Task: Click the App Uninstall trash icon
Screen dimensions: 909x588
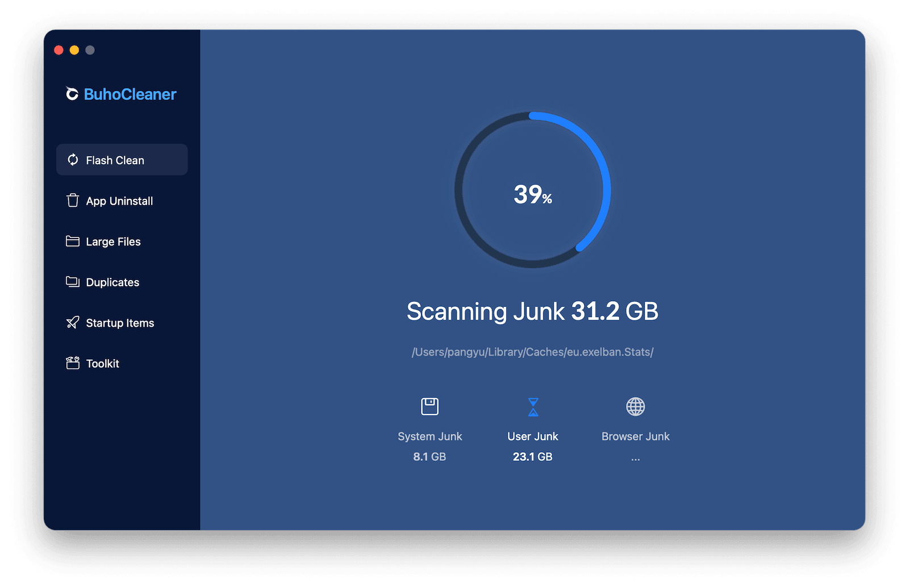Action: [73, 201]
